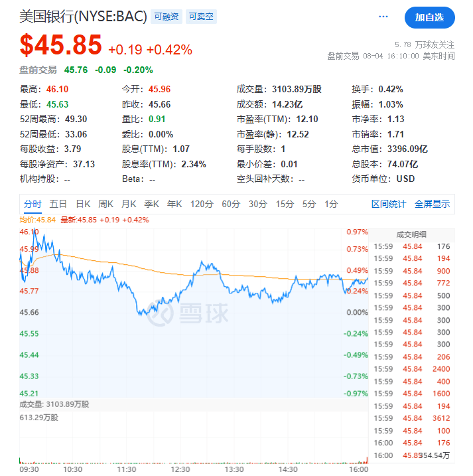Open the 年K chart tab

pos(174,204)
